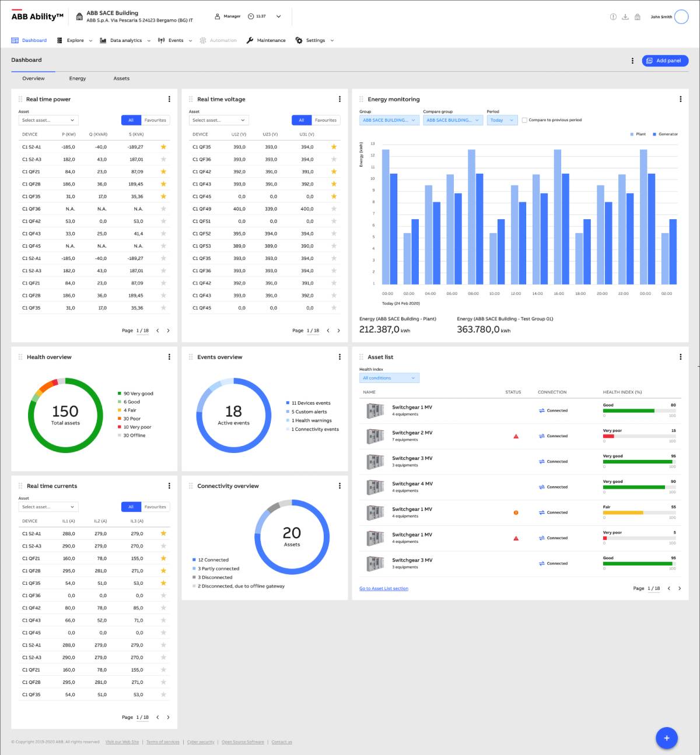Open Asset list panel options menu

coord(680,357)
